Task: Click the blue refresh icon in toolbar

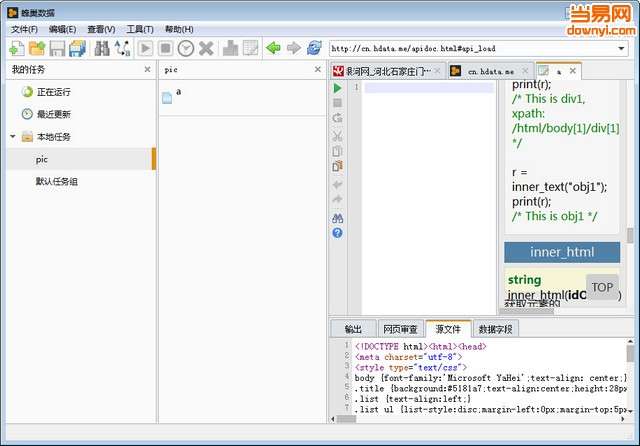Action: 314,48
